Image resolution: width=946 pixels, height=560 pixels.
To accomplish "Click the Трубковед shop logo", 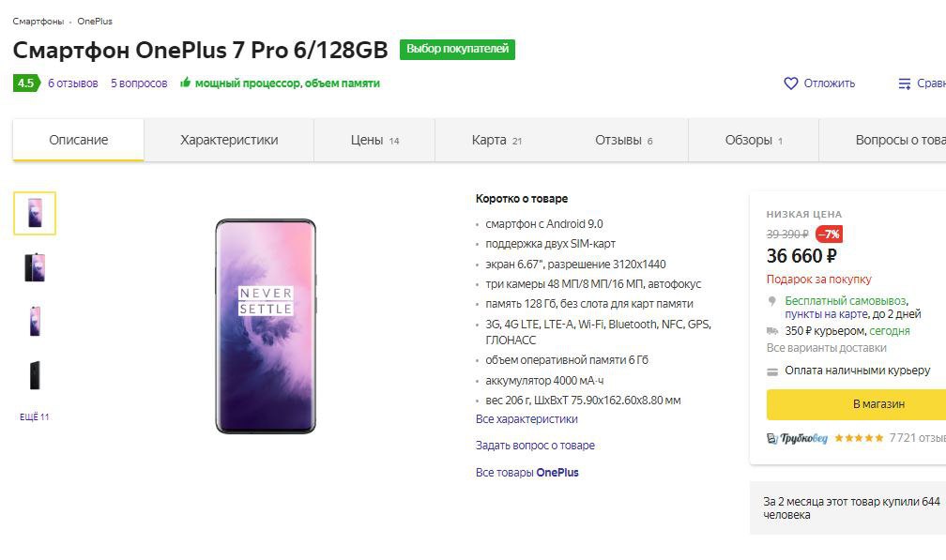I will [797, 438].
